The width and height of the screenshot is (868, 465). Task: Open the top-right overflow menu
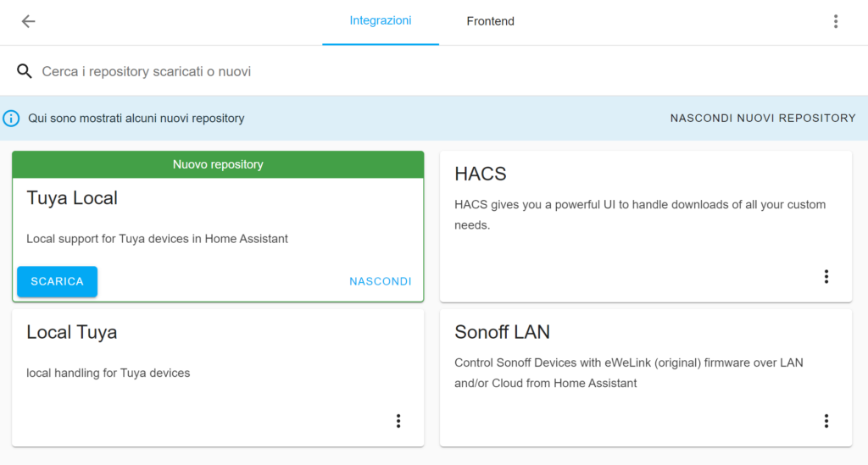point(836,21)
